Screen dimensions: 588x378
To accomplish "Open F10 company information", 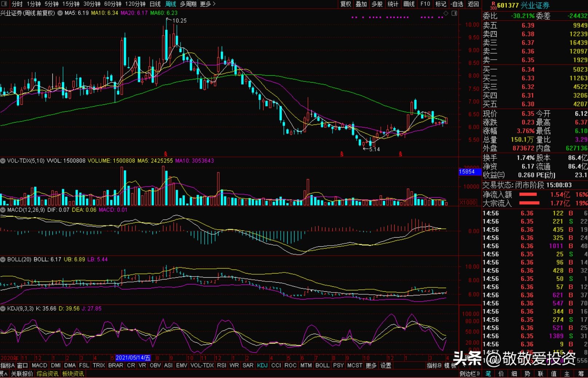I will pyautogui.click(x=425, y=4).
